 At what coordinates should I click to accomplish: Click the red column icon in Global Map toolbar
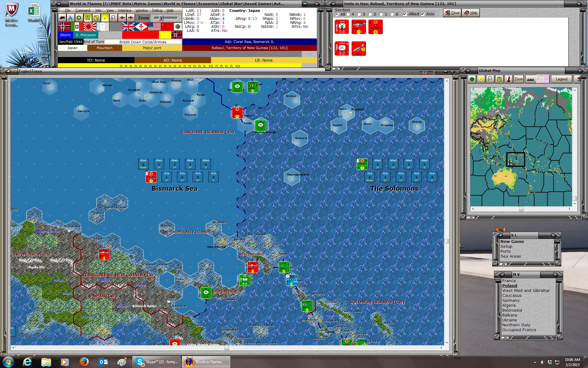(x=509, y=79)
